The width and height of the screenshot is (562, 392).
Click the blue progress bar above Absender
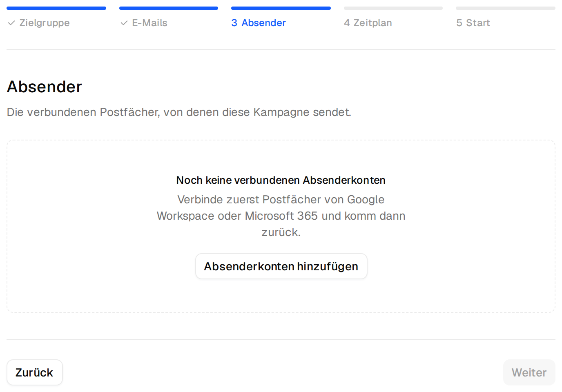pos(281,8)
